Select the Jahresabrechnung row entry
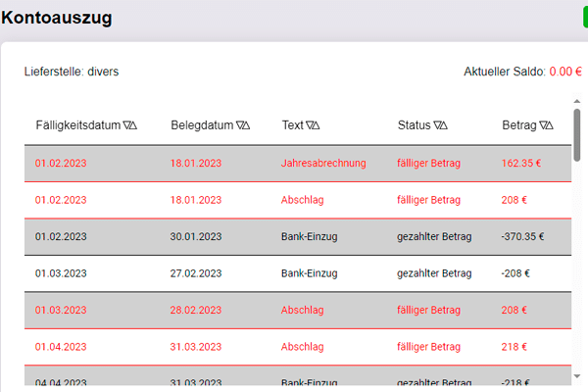This screenshot has width=588, height=392. click(298, 164)
